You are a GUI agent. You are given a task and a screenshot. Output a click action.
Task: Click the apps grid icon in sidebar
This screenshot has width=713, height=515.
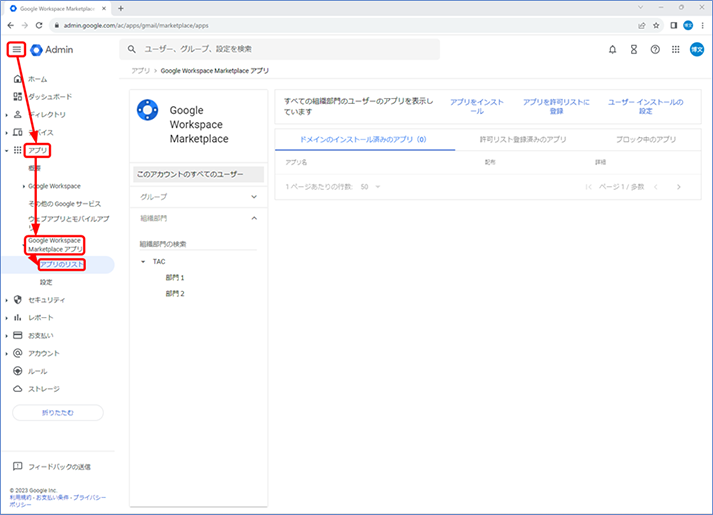[x=17, y=150]
